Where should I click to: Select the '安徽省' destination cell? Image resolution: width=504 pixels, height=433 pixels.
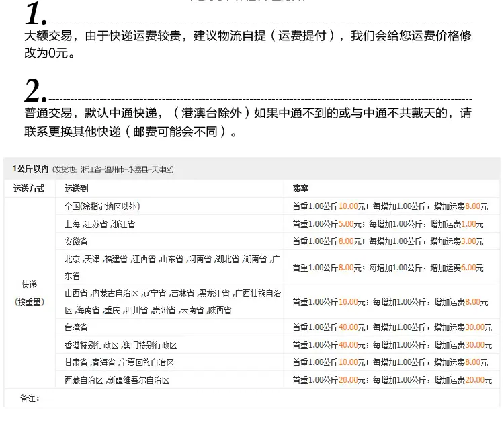tap(170, 241)
